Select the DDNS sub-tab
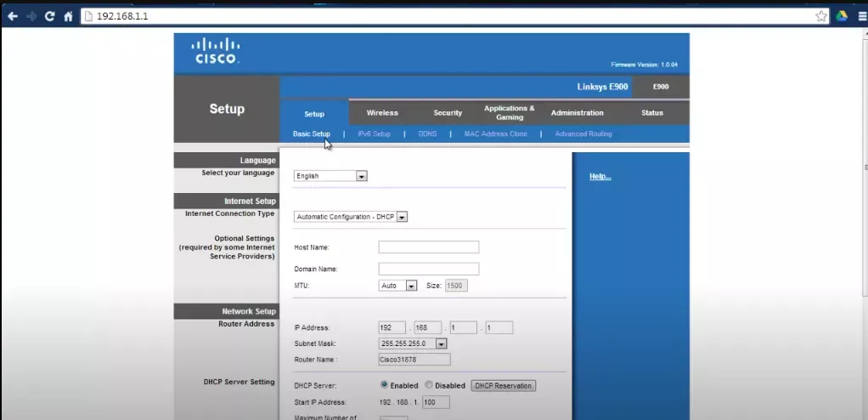The height and width of the screenshot is (420, 868). (427, 134)
